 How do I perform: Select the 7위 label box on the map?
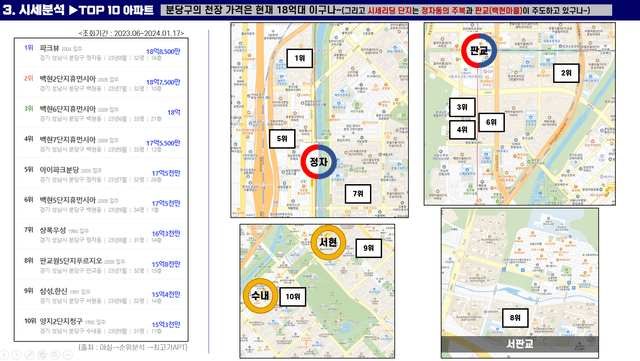[x=358, y=194]
